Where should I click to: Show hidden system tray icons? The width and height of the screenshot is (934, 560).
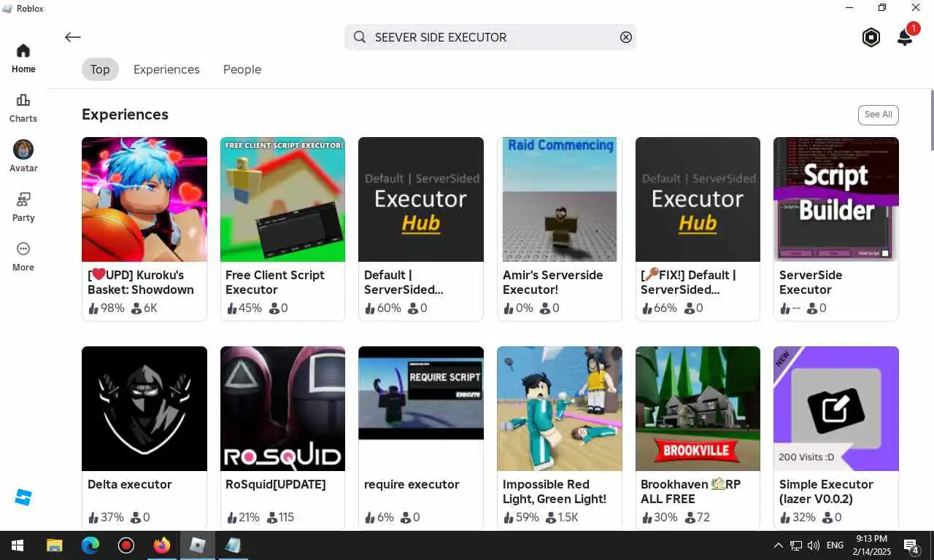click(x=778, y=545)
